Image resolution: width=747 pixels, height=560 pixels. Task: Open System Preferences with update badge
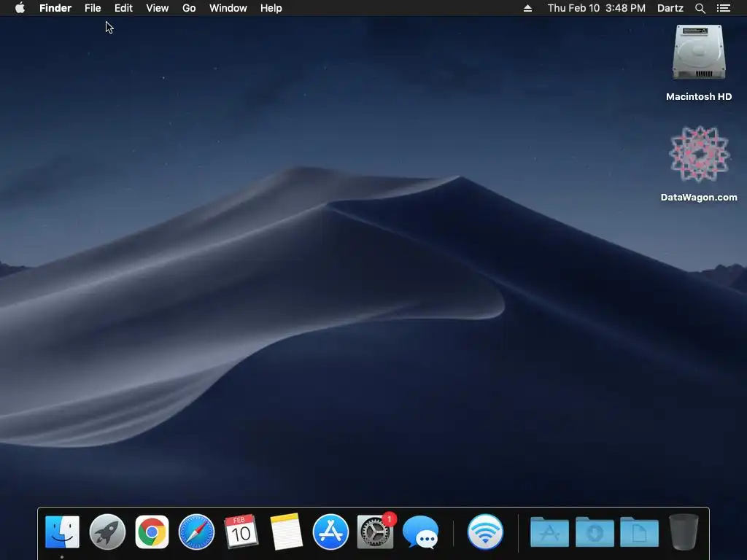[x=376, y=532]
